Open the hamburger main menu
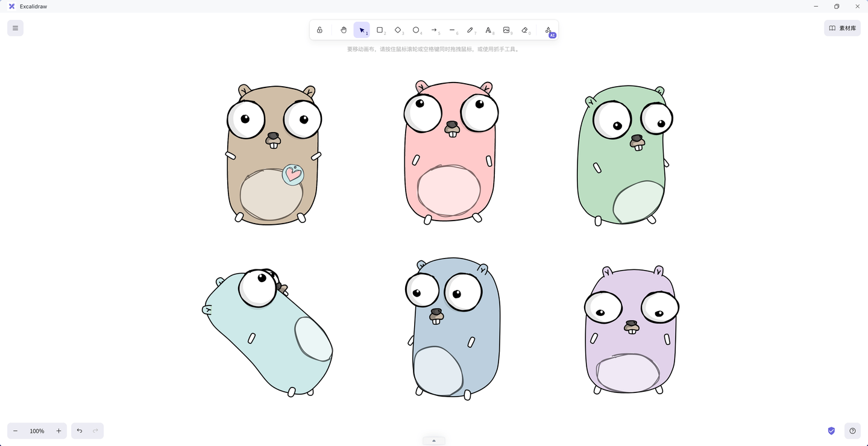 [15, 28]
